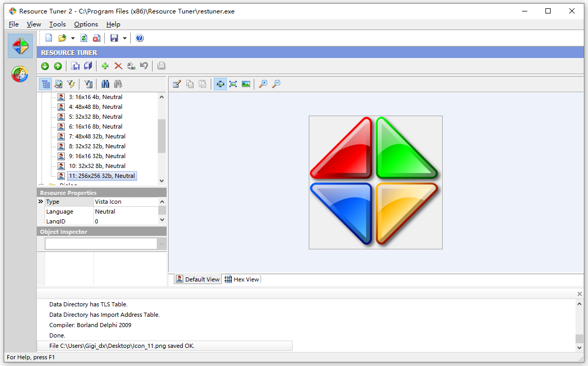This screenshot has width=588, height=366.
Task: Select icon resource 5: 32x32 8b, Neutral
Action: tap(95, 117)
